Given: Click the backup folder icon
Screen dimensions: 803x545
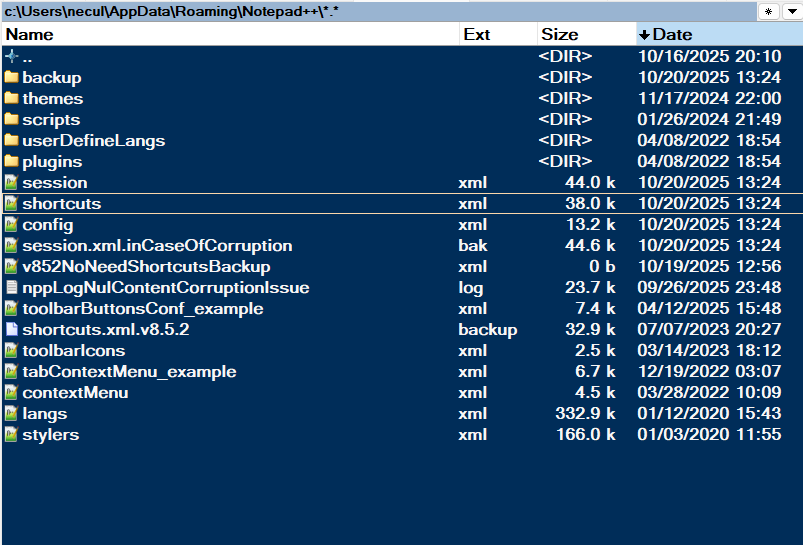Looking at the screenshot, I should (11, 77).
